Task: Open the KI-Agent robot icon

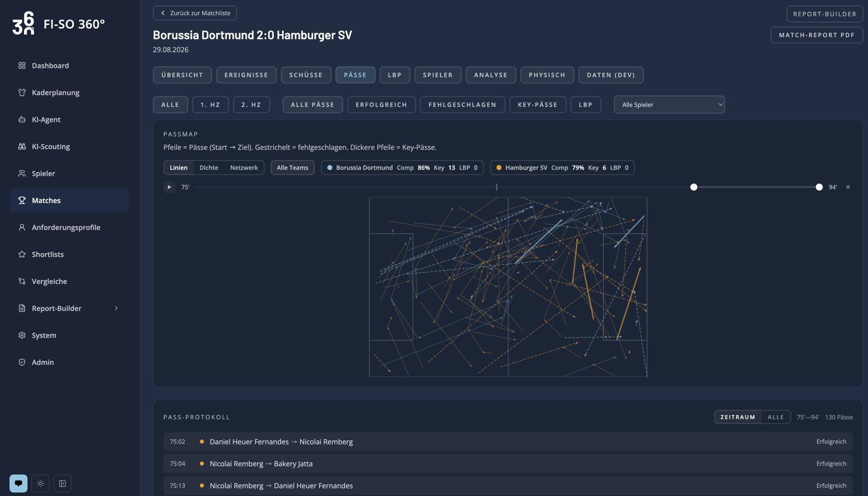Action: click(x=22, y=119)
